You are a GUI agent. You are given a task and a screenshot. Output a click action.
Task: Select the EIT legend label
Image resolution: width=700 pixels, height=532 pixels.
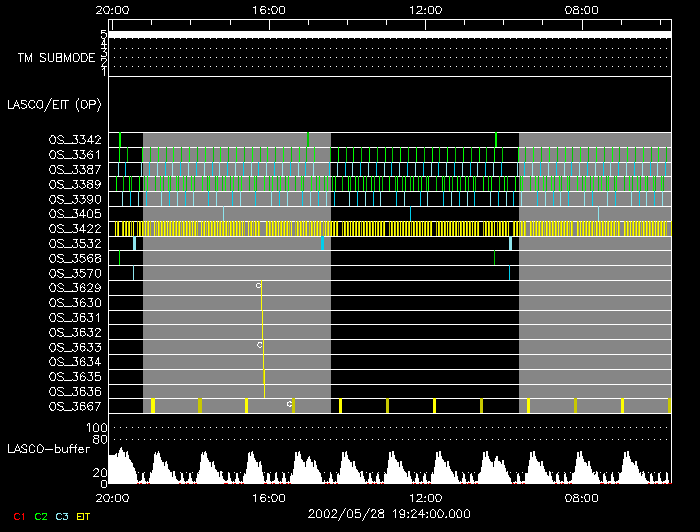coord(84,516)
